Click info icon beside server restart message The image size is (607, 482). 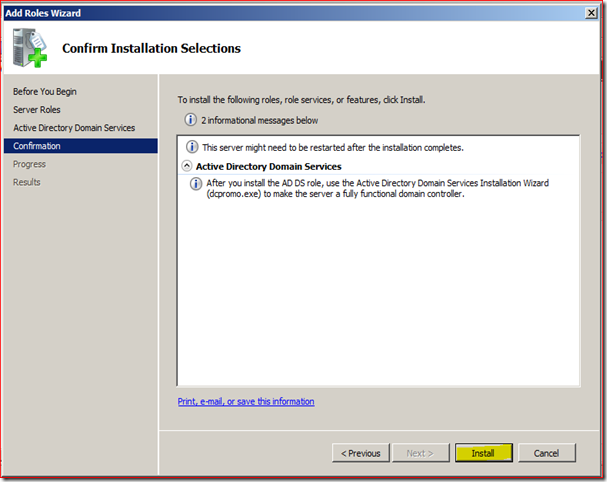pos(192,147)
